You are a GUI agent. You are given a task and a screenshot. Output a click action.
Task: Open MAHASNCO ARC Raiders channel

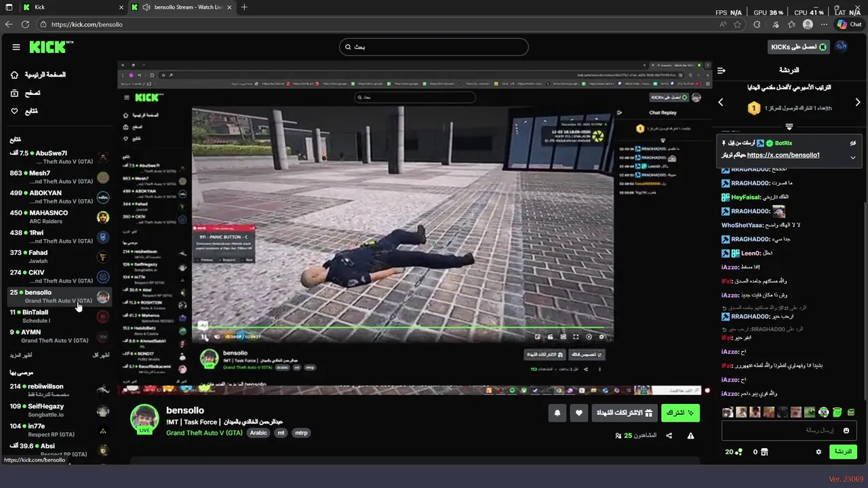tap(58, 217)
